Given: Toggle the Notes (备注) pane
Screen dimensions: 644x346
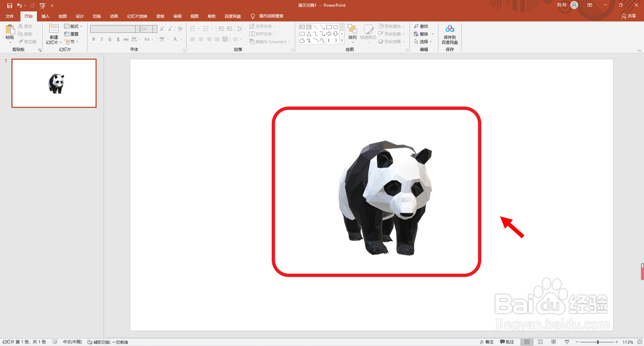Looking at the screenshot, I should (x=487, y=342).
